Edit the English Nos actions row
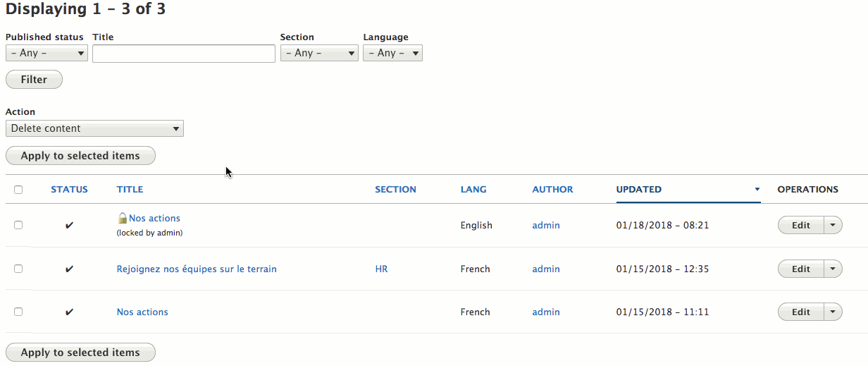 point(801,226)
